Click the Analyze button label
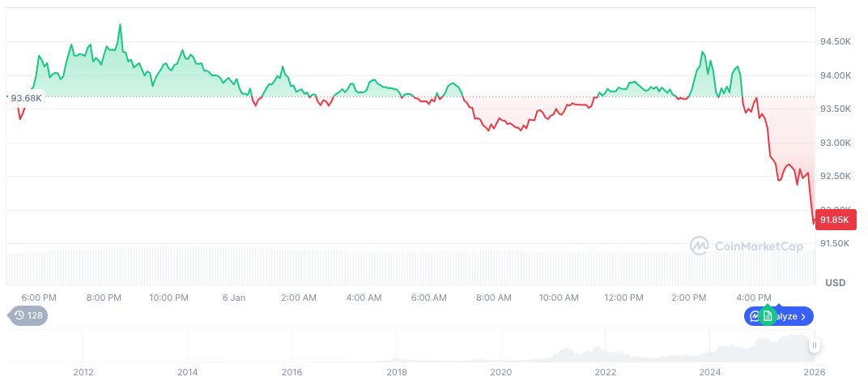 (x=787, y=316)
